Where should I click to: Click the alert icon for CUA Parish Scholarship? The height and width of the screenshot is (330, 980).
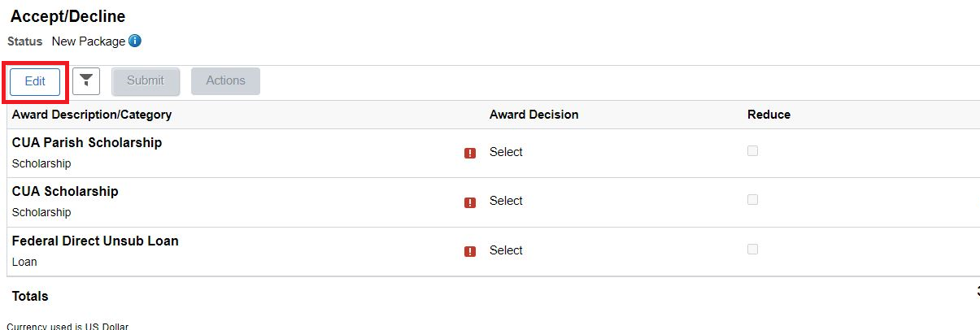pyautogui.click(x=469, y=153)
